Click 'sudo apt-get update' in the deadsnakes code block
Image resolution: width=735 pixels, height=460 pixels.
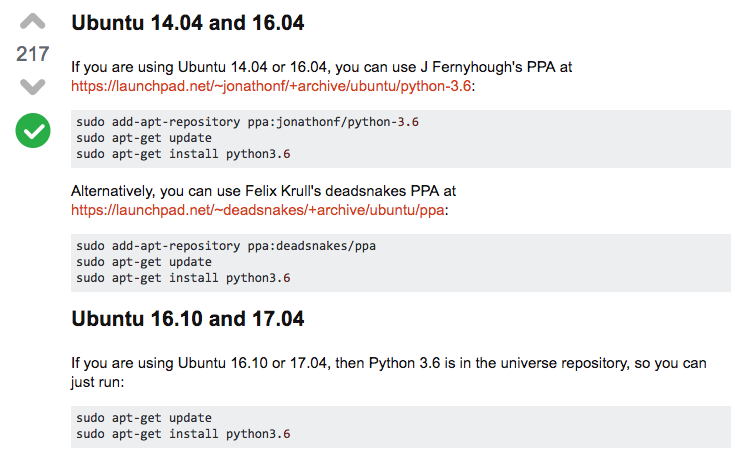[x=144, y=262]
